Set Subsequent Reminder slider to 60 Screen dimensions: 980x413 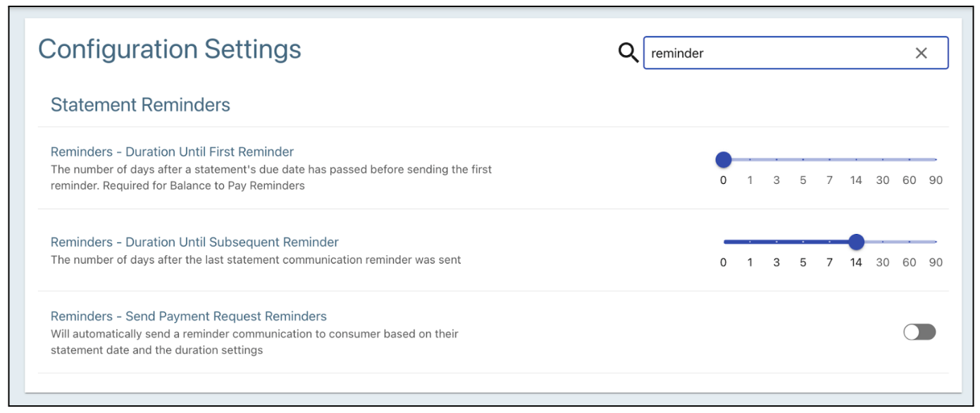(910, 242)
